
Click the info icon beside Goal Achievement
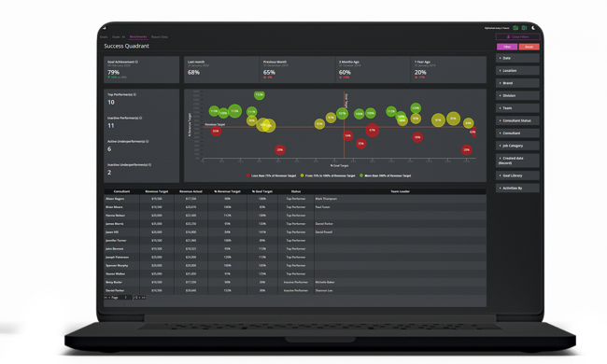pyautogui.click(x=136, y=62)
